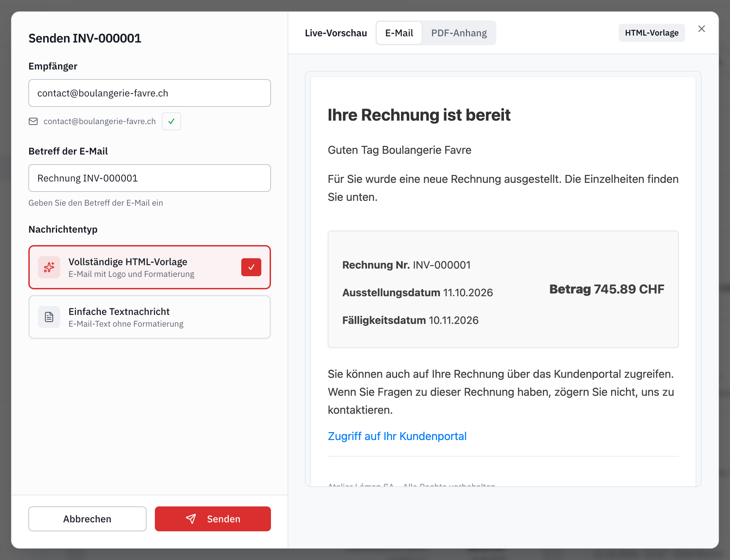Viewport: 730px width, 560px height.
Task: Click the dialog title Senden INV-000001
Action: pyautogui.click(x=85, y=38)
